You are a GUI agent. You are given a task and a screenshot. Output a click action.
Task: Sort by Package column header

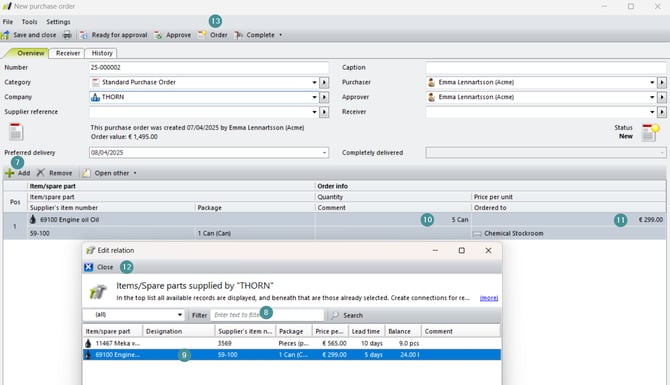(x=294, y=331)
